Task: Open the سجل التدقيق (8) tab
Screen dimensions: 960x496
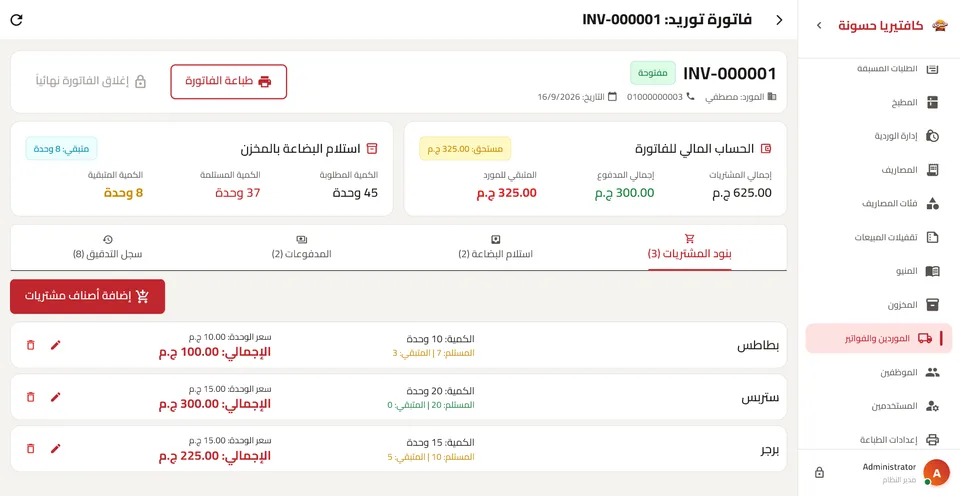Action: (x=108, y=247)
